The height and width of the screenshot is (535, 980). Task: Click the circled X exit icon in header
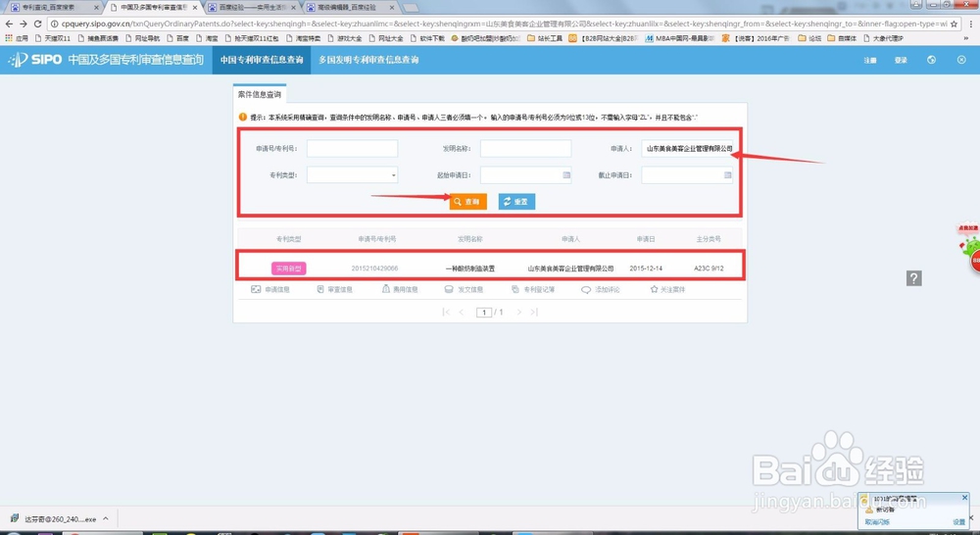click(x=961, y=60)
